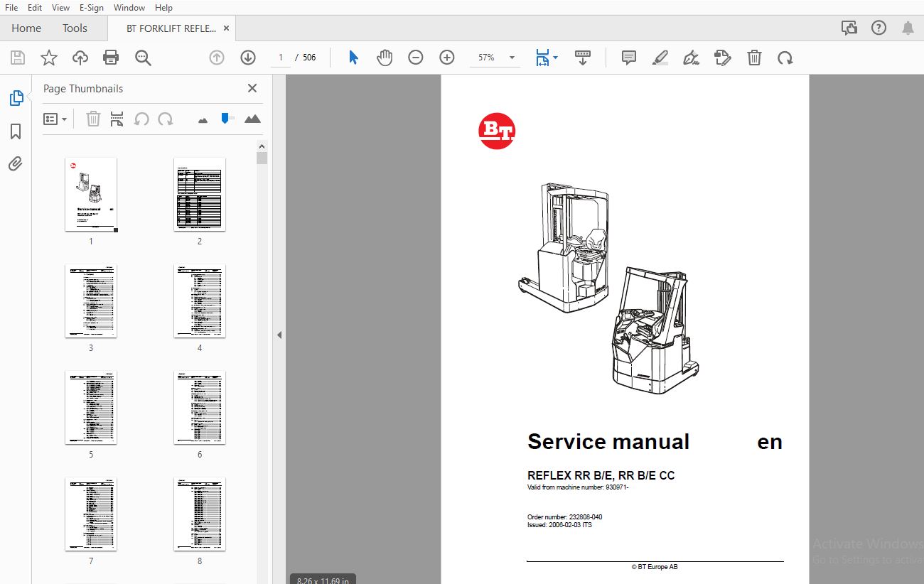Open the Bookmarks sidebar panel

[x=16, y=131]
